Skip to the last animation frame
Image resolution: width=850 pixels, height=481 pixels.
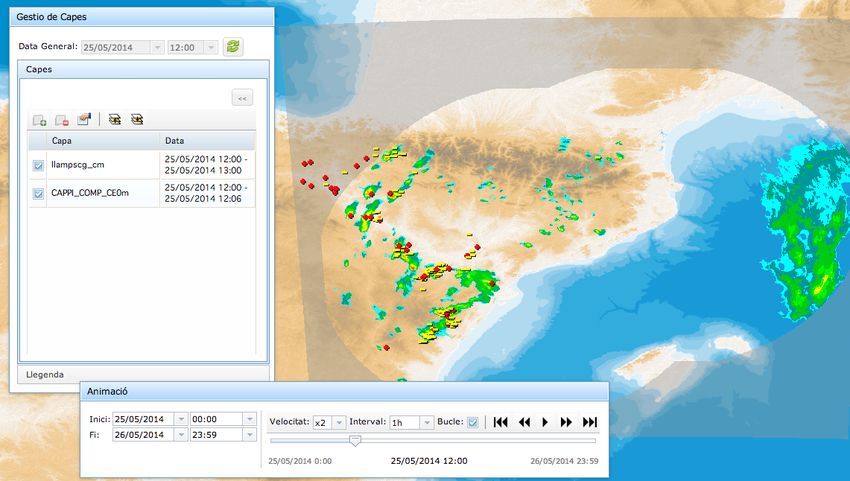tap(589, 422)
